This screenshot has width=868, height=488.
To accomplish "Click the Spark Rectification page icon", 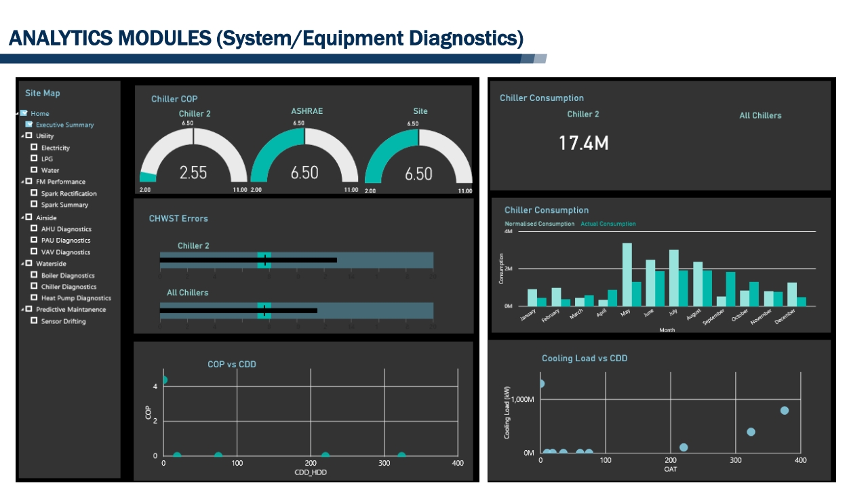I will pyautogui.click(x=34, y=193).
